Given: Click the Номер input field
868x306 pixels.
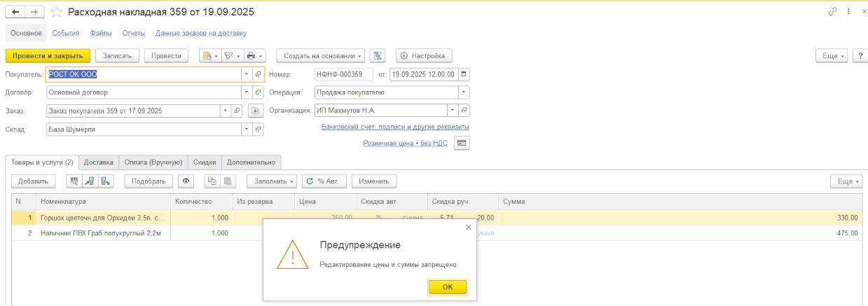Looking at the screenshot, I should coord(343,74).
